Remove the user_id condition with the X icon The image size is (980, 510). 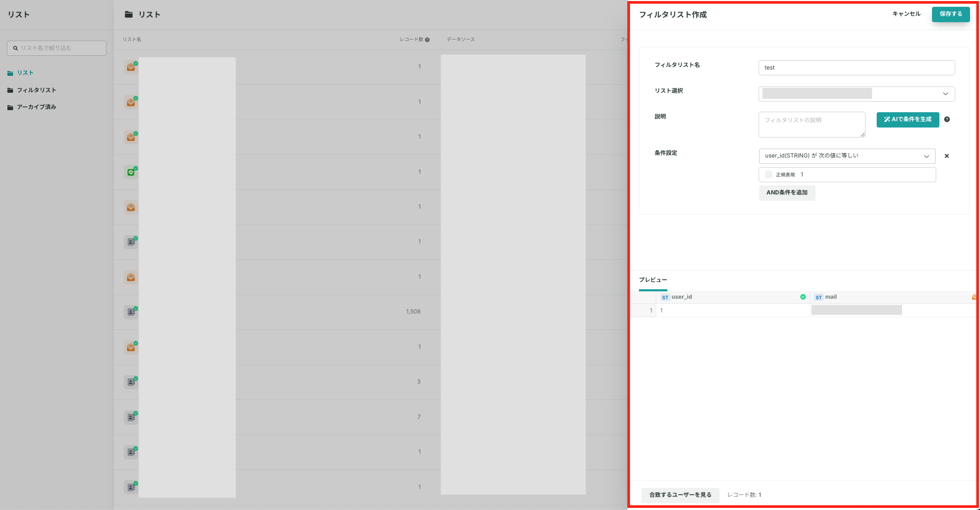point(947,156)
